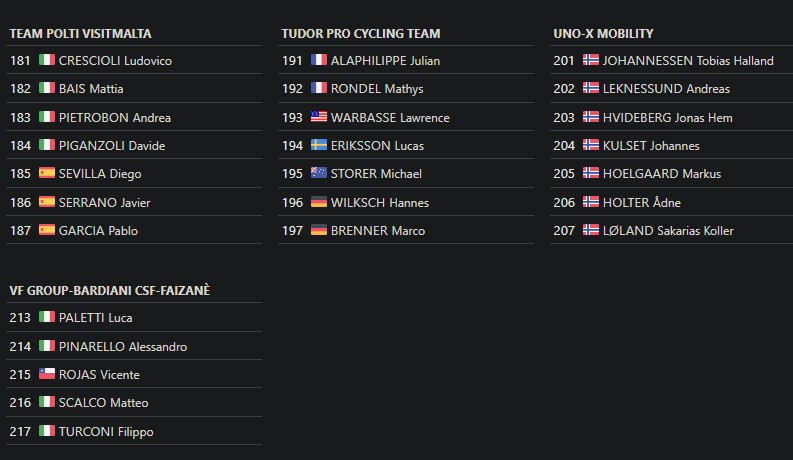The width and height of the screenshot is (793, 460).
Task: Click the French flag beside ALAPHILIPPE Julian
Action: pyautogui.click(x=319, y=60)
